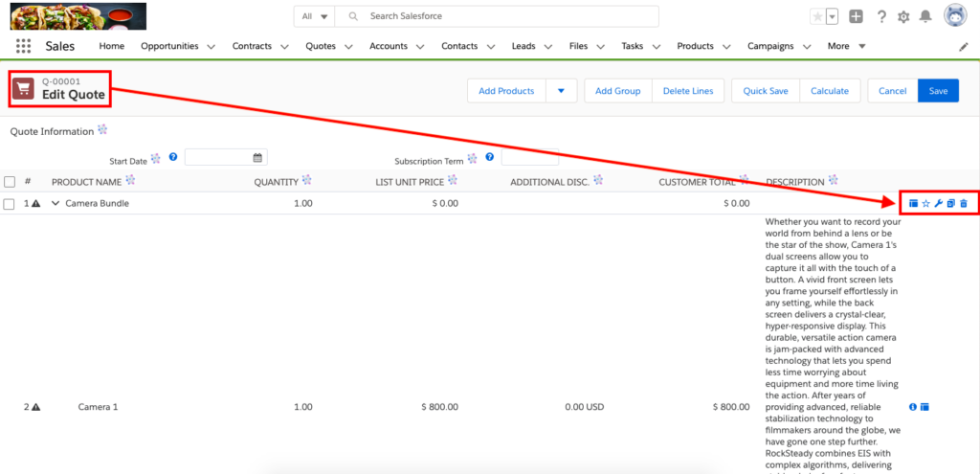Focus the Search Salesforce field
The width and height of the screenshot is (980, 474).
[497, 16]
